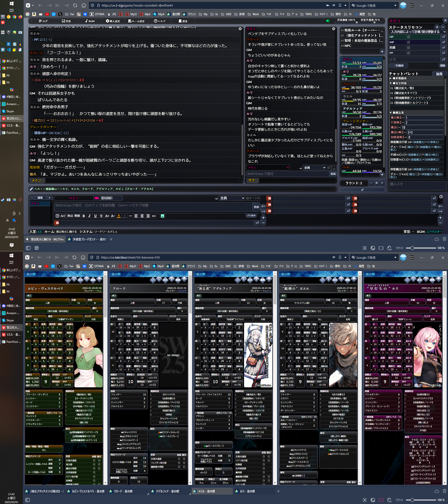Increase text size with A+ icon
This screenshot has width=448, height=504.
point(107,216)
